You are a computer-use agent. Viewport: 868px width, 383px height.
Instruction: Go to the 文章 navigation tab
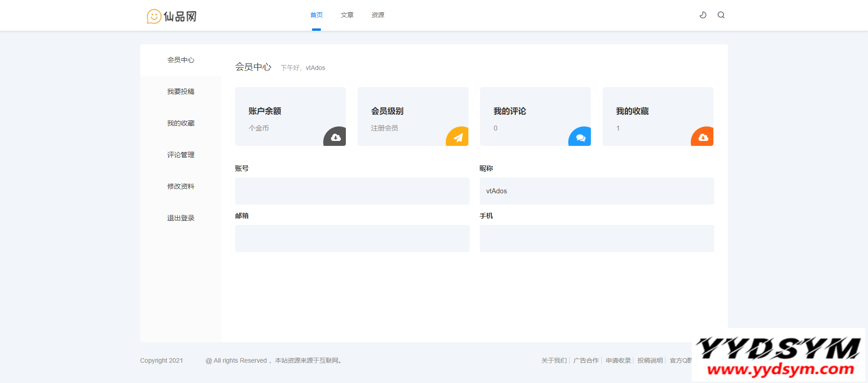pos(347,15)
